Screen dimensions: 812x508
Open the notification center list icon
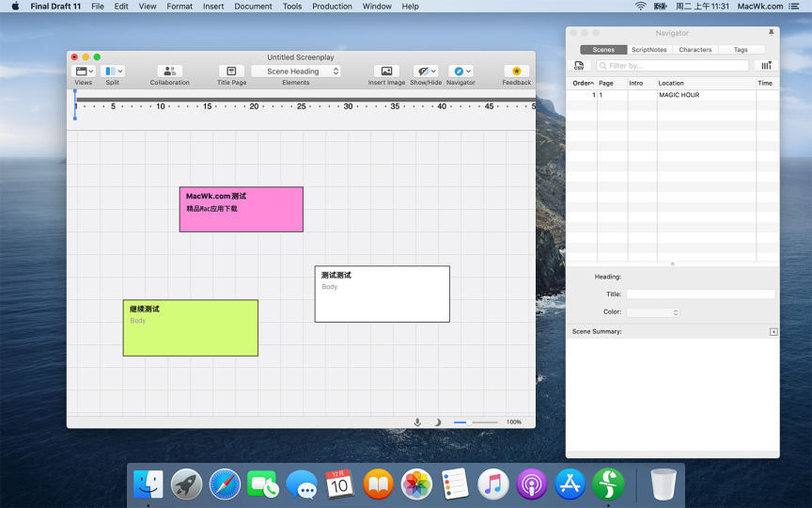coord(793,7)
